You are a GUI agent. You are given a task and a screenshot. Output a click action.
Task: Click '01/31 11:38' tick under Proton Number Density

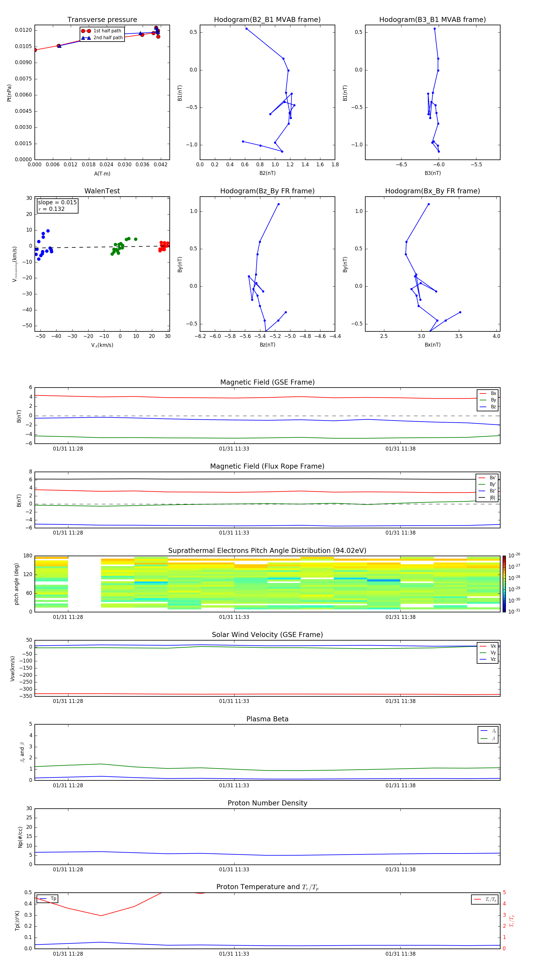(400, 870)
